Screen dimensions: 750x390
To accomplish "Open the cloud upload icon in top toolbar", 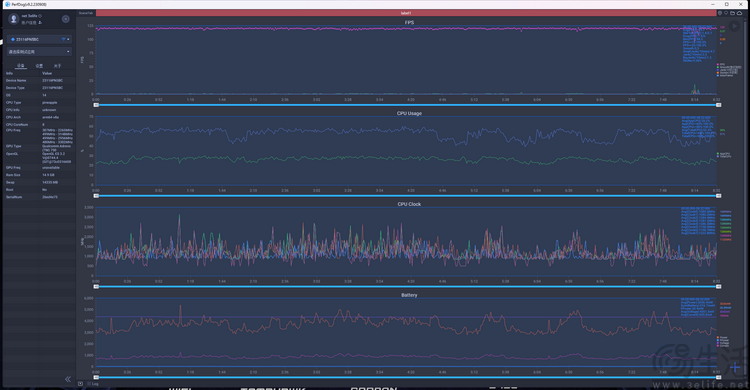I will point(739,13).
